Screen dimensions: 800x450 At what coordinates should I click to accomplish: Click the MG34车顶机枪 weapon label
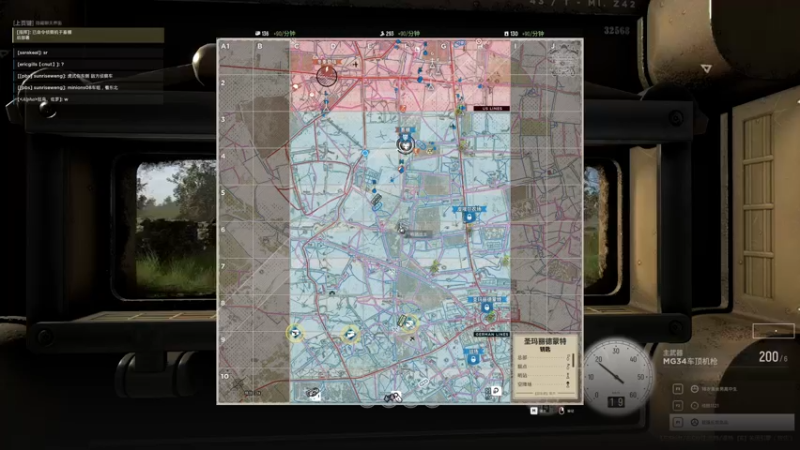click(690, 361)
